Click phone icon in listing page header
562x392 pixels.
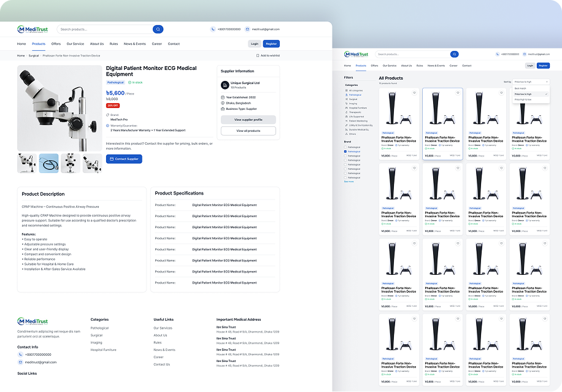(498, 54)
